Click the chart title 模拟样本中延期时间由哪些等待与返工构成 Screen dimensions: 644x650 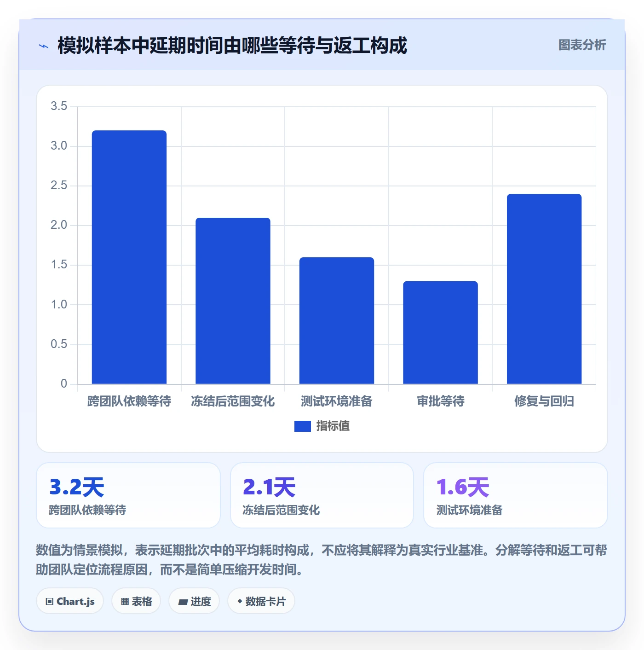pos(232,46)
